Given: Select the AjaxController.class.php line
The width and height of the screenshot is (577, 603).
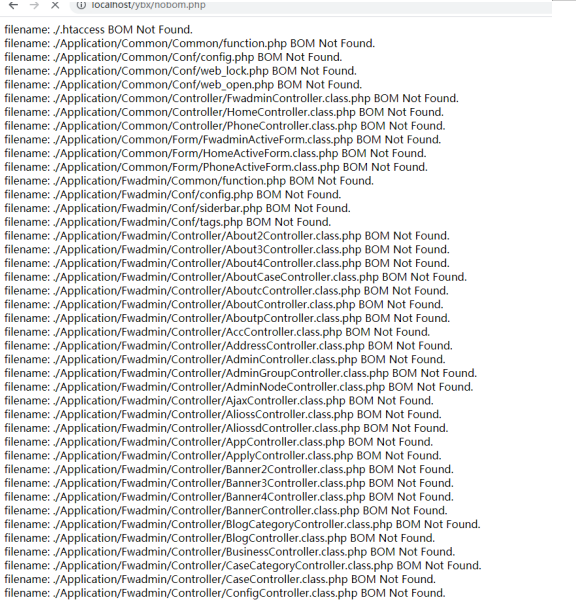Looking at the screenshot, I should [x=219, y=401].
